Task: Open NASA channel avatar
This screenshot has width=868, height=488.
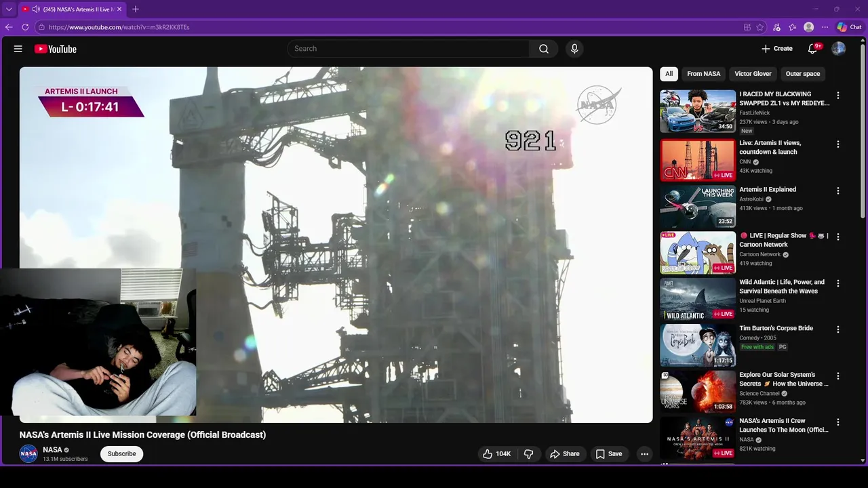Action: coord(28,454)
